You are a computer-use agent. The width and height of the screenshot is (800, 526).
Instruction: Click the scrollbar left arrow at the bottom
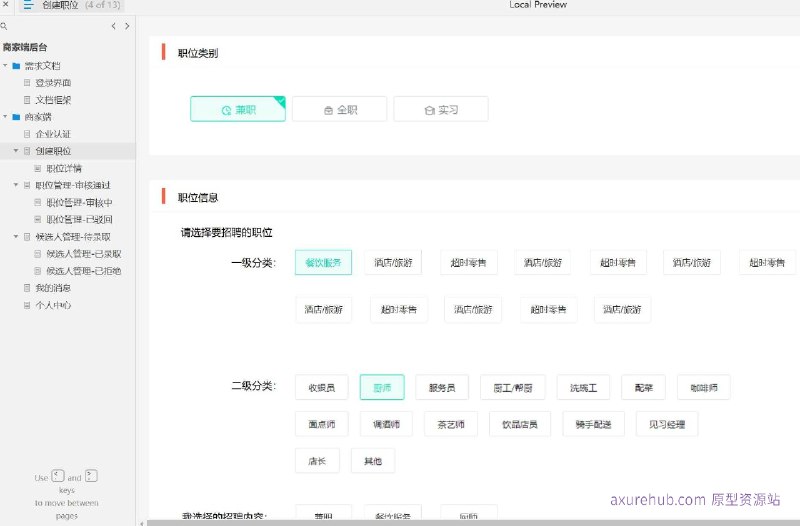(x=142, y=523)
